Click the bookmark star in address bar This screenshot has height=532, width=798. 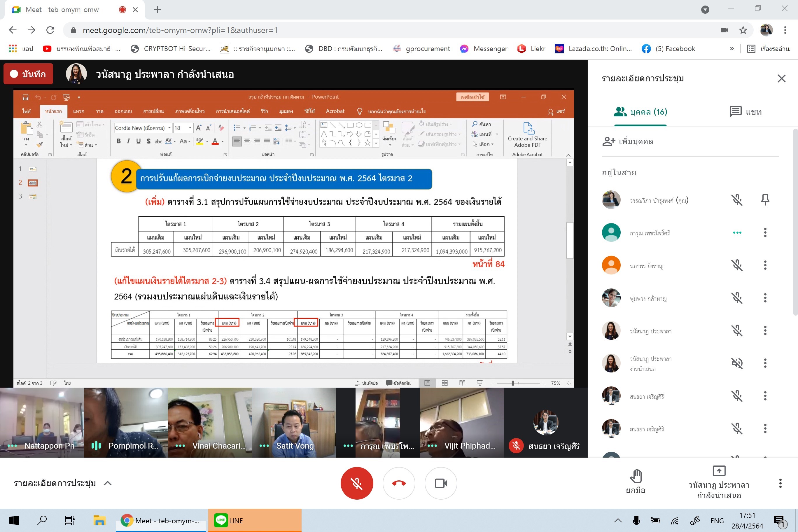[x=743, y=30]
